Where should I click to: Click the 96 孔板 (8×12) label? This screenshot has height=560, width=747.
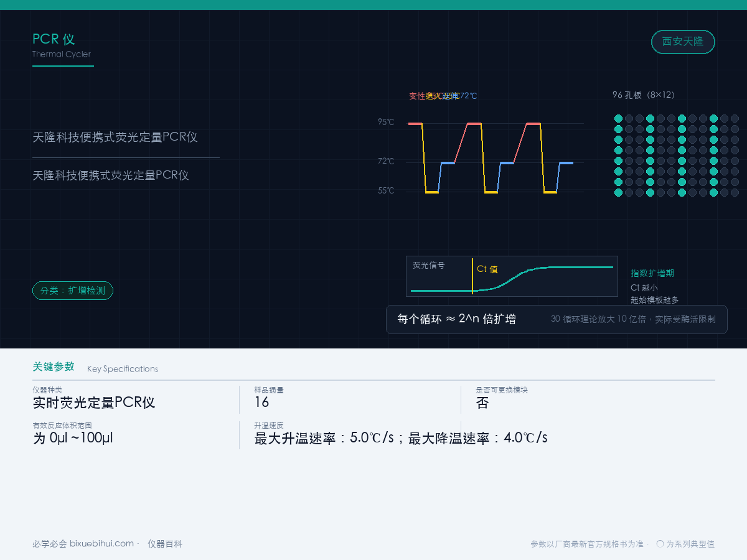pyautogui.click(x=644, y=95)
